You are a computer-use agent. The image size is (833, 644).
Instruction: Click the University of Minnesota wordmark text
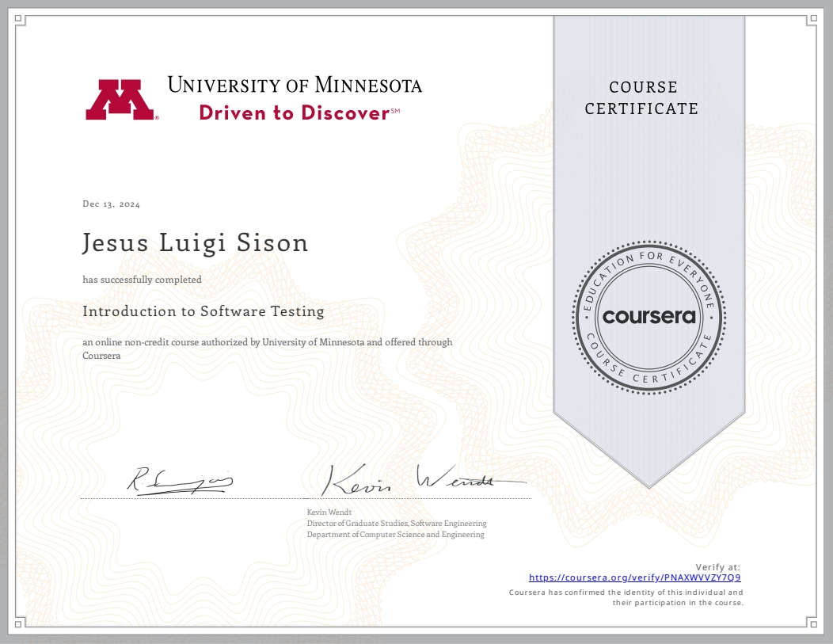click(x=295, y=85)
